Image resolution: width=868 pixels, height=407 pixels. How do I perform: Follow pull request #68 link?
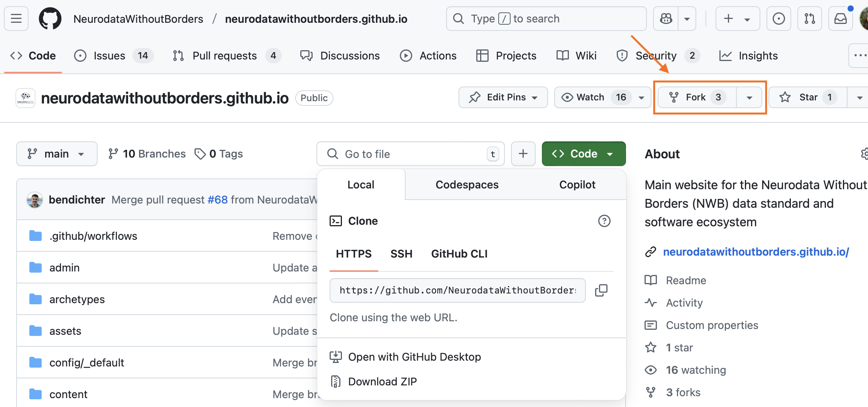tap(218, 200)
